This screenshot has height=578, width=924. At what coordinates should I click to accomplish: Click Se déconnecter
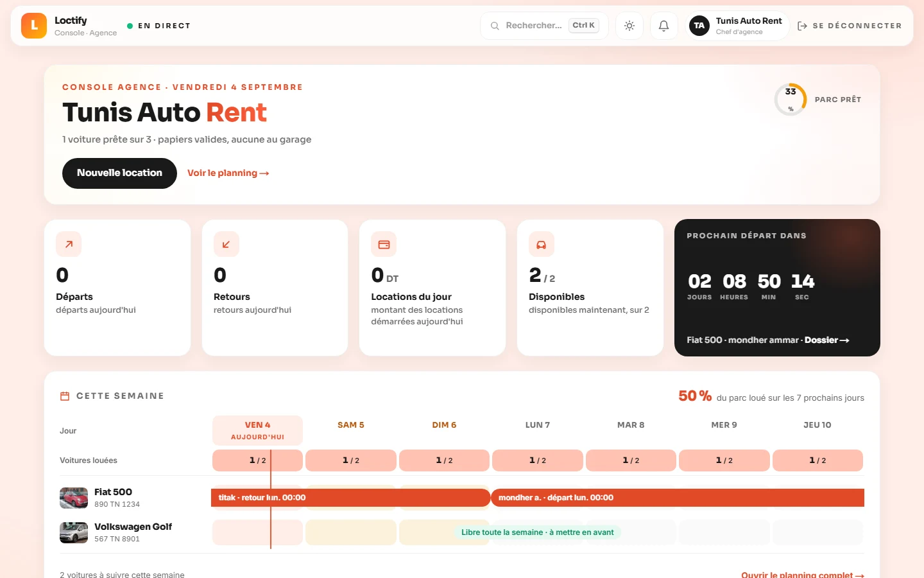point(850,26)
